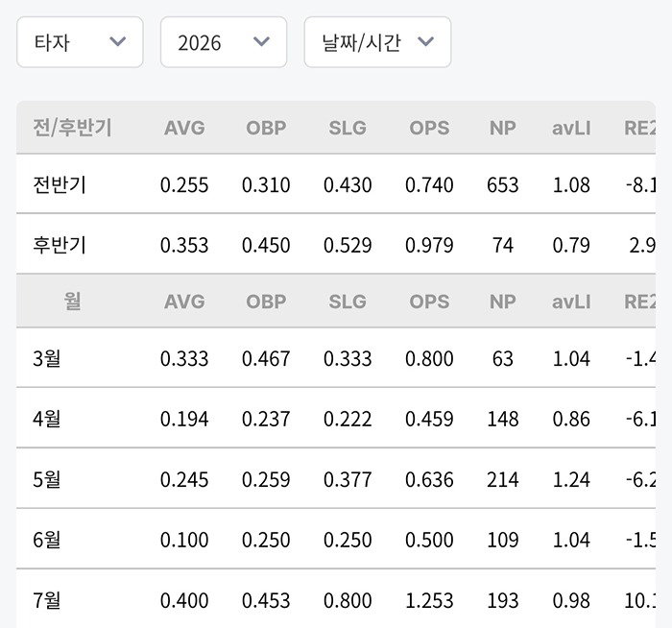Select the 후반기 row

tap(336, 244)
